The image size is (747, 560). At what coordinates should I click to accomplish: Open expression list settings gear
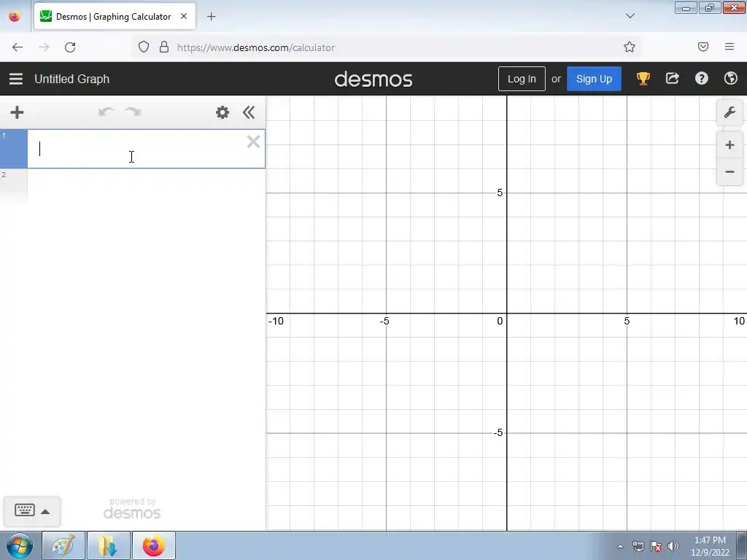click(x=222, y=112)
